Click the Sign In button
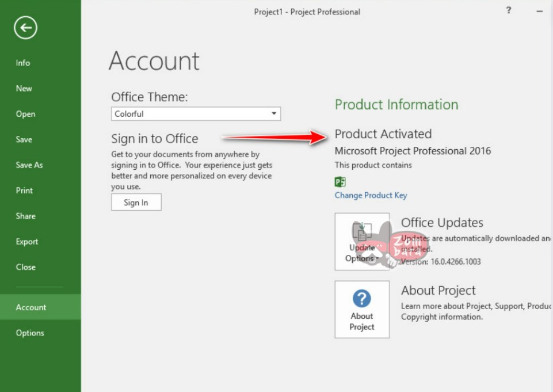The width and height of the screenshot is (553, 392). 136,202
